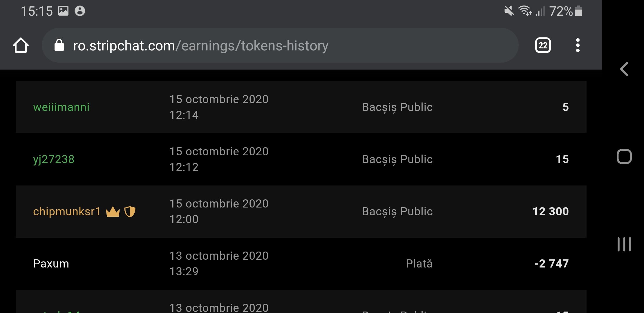This screenshot has height=313, width=644.
Task: Open the chipmunksr1 user profile link
Action: tap(67, 212)
